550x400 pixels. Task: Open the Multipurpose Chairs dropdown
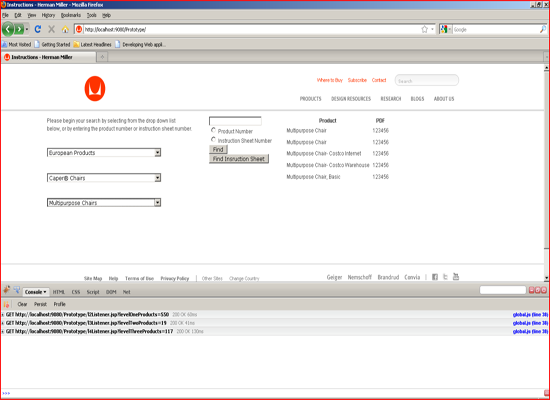point(104,202)
